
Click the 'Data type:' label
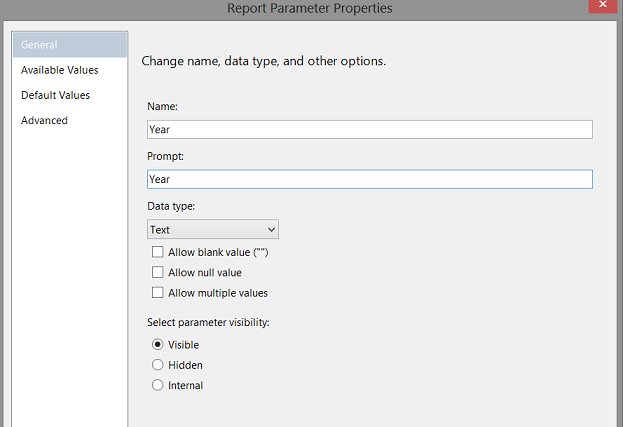tap(172, 206)
